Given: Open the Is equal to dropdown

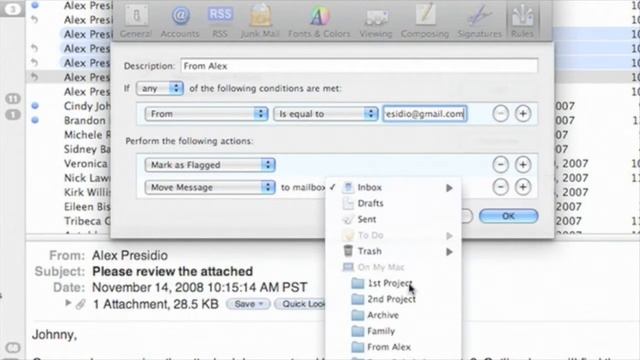Looking at the screenshot, I should 326,114.
